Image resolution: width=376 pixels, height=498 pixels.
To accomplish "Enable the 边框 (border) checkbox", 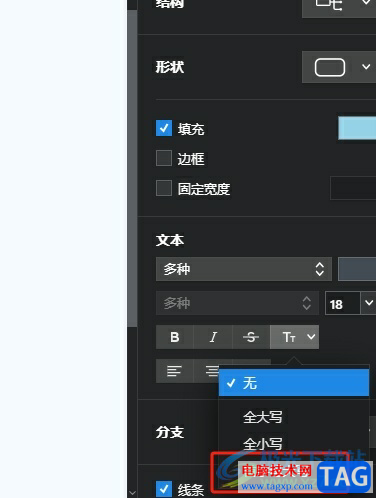I will pos(164,158).
